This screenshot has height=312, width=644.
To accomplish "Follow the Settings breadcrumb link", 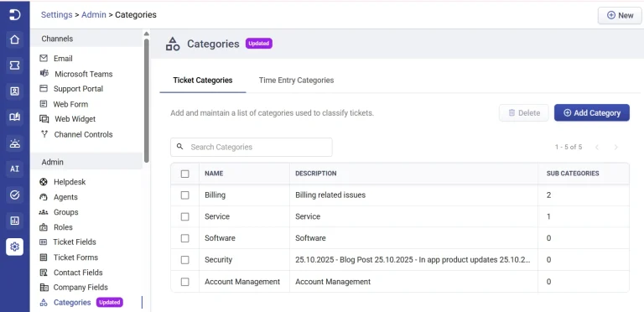I will click(57, 15).
